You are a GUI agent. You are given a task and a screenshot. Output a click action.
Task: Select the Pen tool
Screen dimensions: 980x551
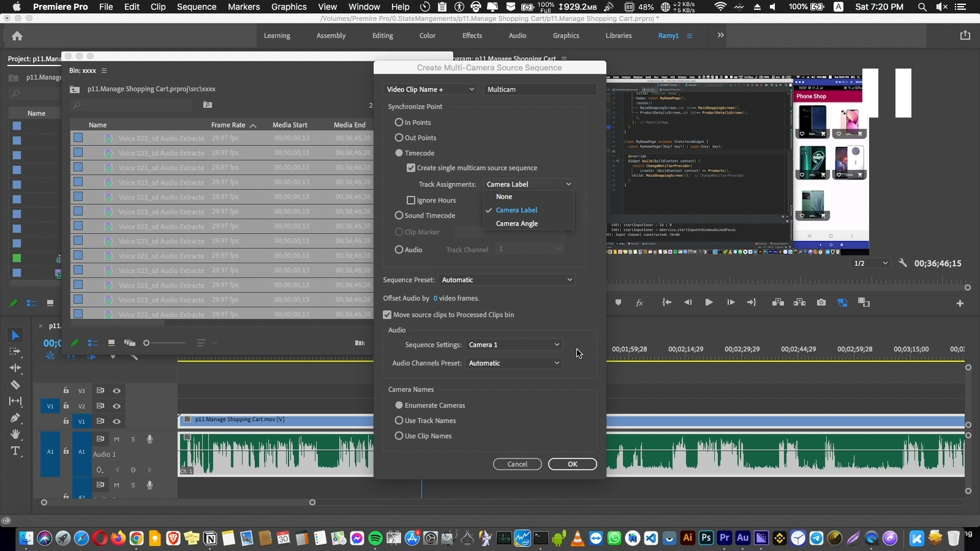pyautogui.click(x=15, y=418)
